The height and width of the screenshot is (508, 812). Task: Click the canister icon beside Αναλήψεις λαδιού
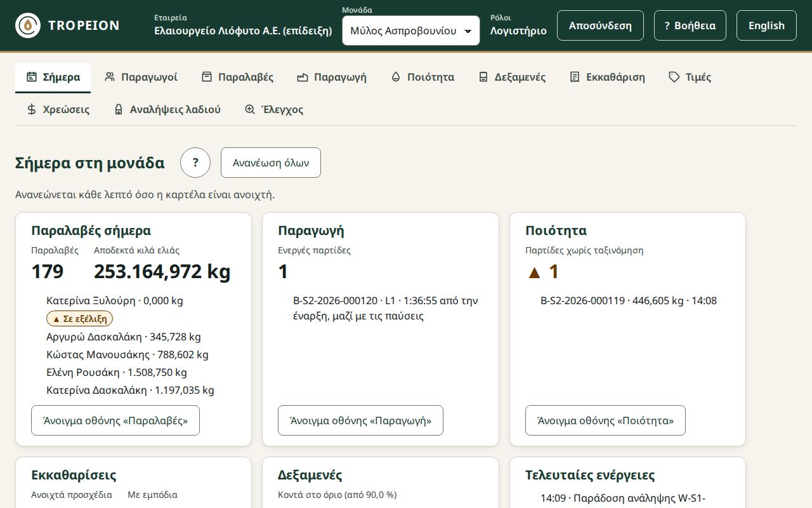[x=119, y=109]
